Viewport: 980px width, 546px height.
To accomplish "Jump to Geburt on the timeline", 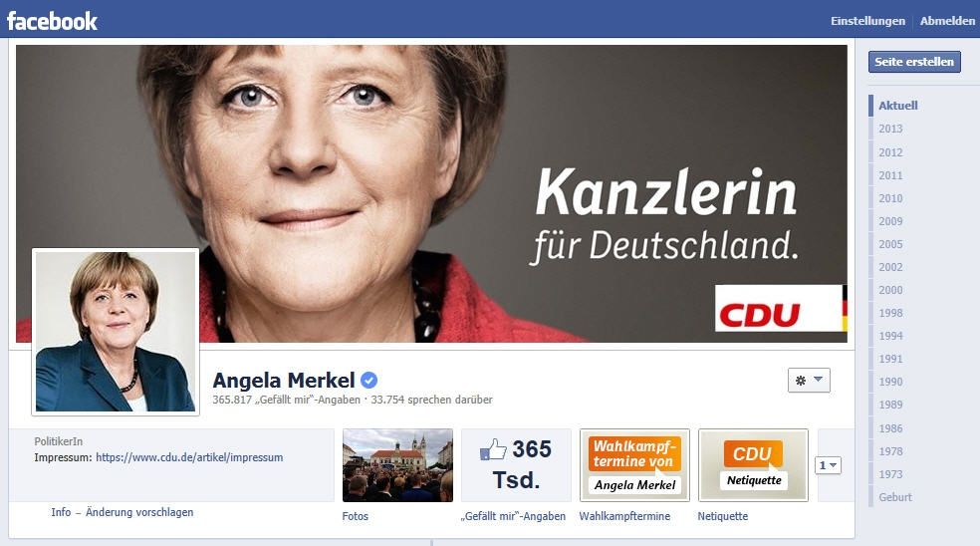I will (x=895, y=497).
